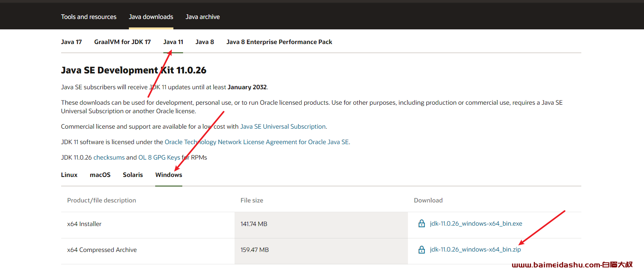
Task: Click the x64 Compressed Archive description cell
Action: click(148, 251)
